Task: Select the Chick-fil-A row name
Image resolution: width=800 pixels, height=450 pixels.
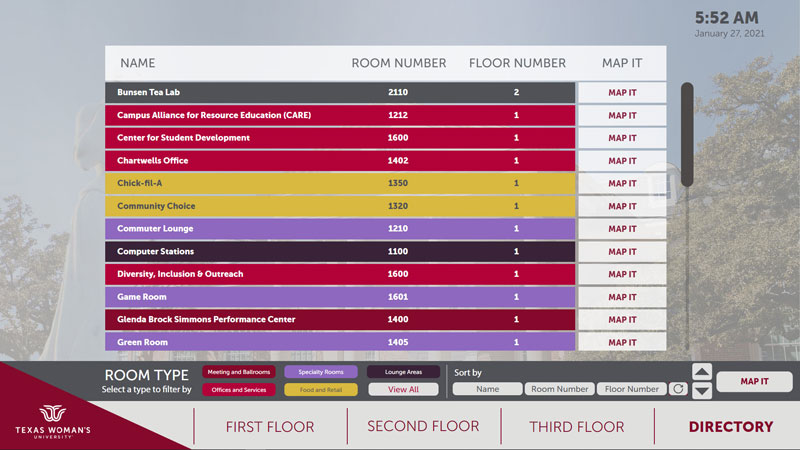Action: 139,183
